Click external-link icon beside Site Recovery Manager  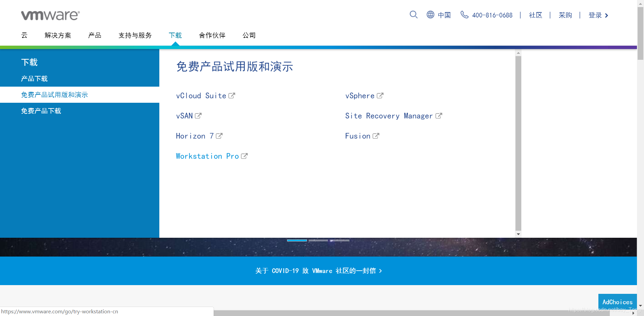[x=439, y=116]
